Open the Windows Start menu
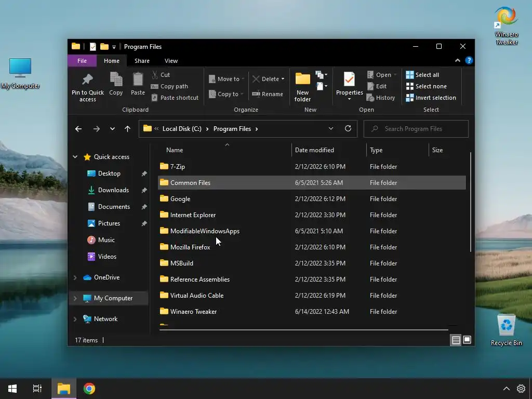Screen dimensions: 532x399 12,389
